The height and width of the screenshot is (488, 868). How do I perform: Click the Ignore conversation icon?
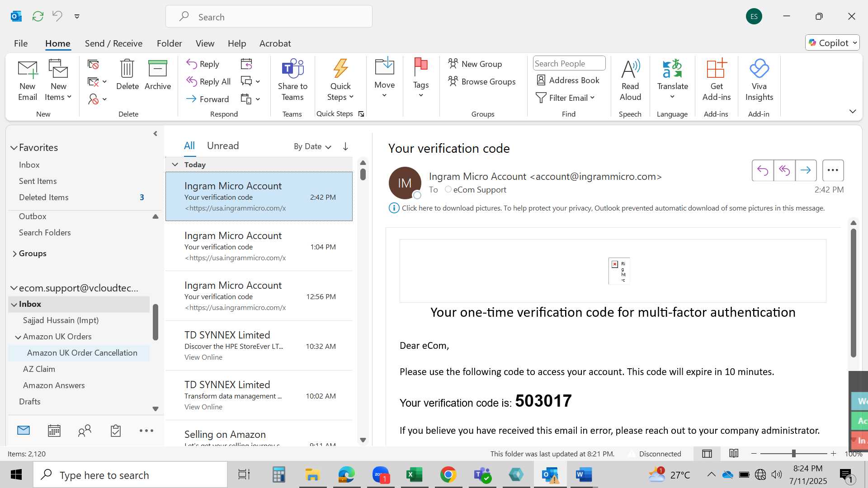click(93, 65)
